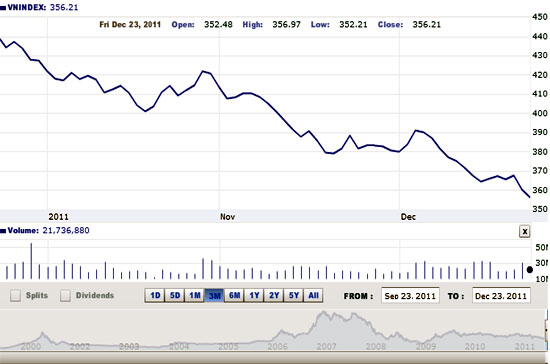Select the 1M range button
This screenshot has width=550, height=364.
pos(195,296)
